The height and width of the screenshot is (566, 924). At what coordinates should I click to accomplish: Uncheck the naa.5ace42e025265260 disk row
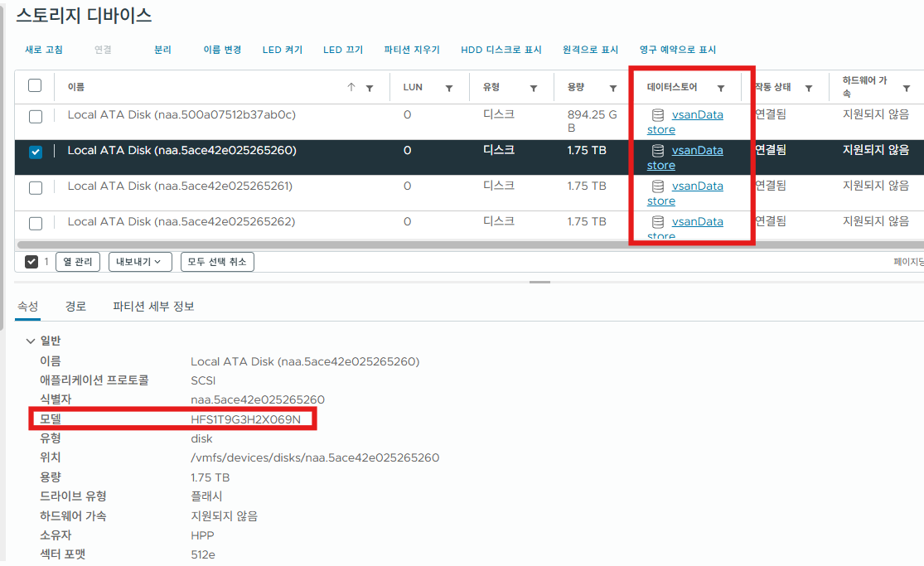coord(36,152)
